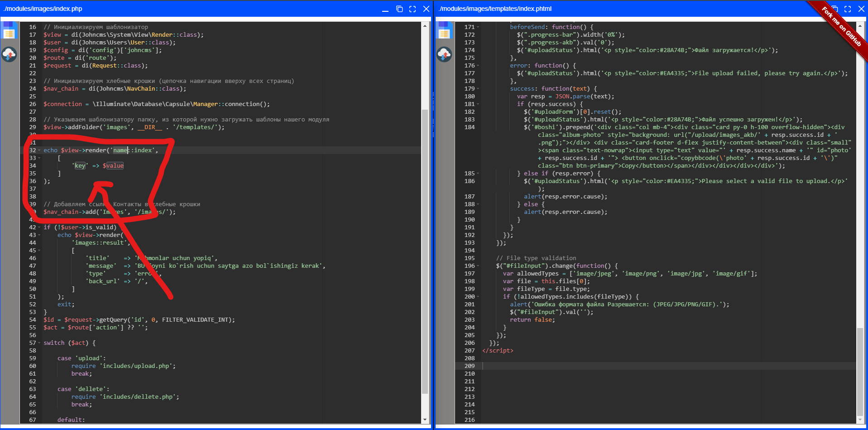Screen dimensions: 868x430
Task: Click the save file icon in index.phtml editor
Action: [x=444, y=33]
